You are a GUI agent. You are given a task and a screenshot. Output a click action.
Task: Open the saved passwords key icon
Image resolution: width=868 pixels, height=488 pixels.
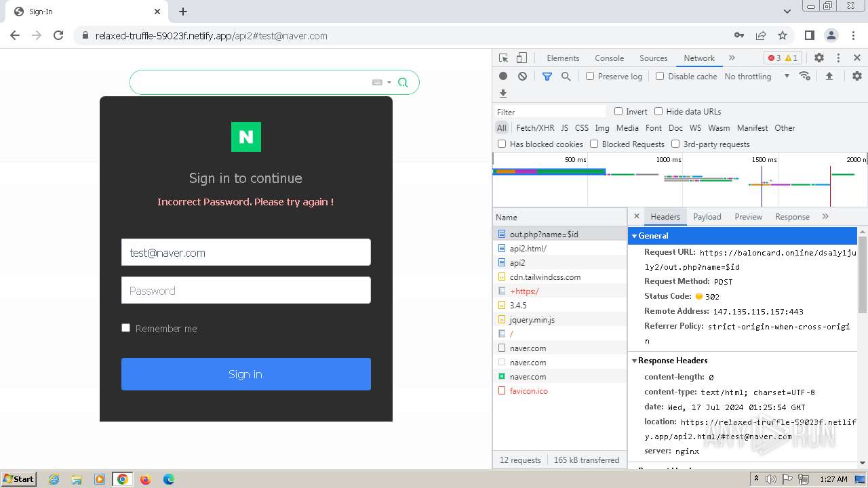[739, 35]
